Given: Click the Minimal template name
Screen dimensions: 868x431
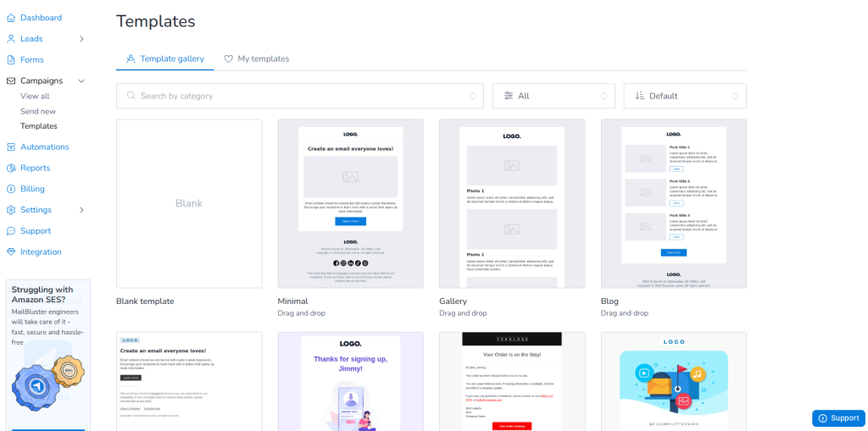Looking at the screenshot, I should [292, 301].
